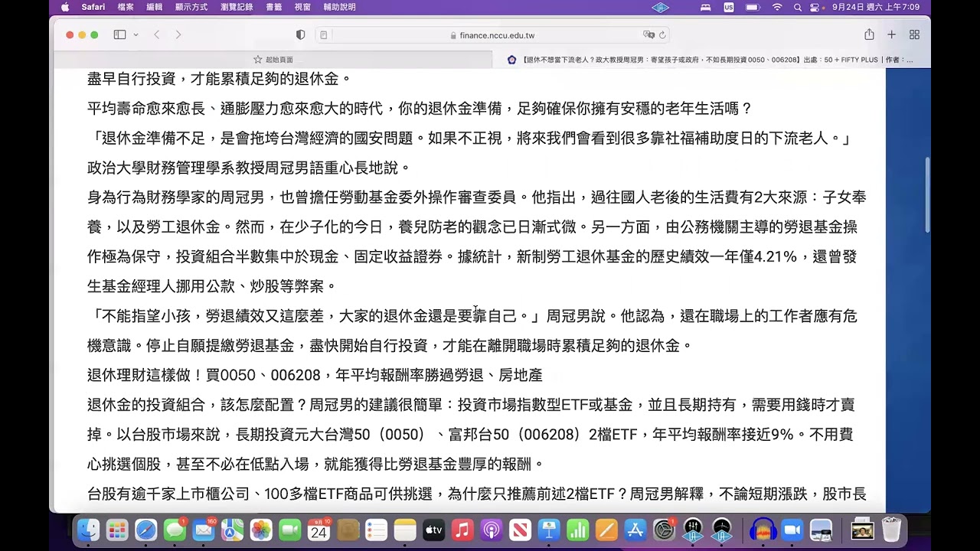Open Trash from the Dock
980x551 pixels.
891,530
